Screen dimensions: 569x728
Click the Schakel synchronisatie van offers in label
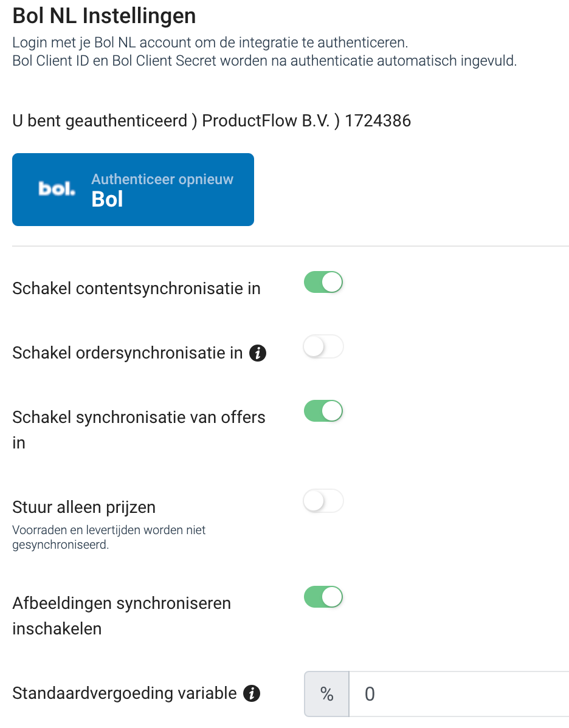pos(139,430)
